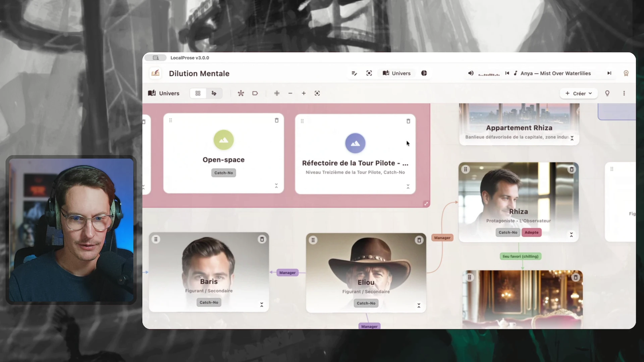The width and height of the screenshot is (644, 362).
Task: Click the Catch-No tag on Rhiza card
Action: coord(508,232)
